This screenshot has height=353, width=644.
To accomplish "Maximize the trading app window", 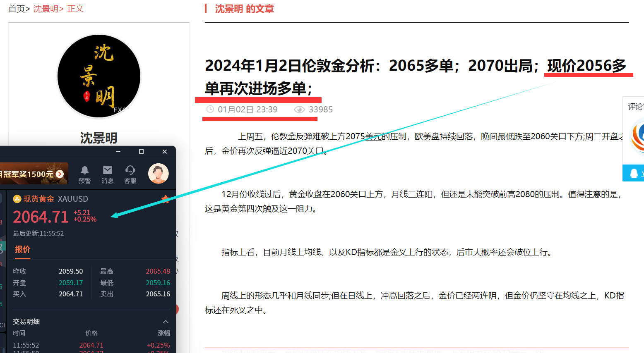I will [141, 152].
